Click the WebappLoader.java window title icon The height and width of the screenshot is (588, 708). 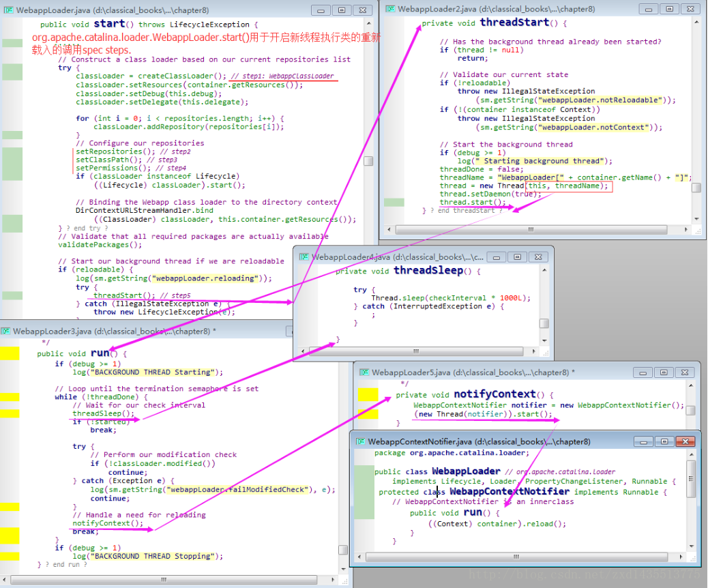pos(9,10)
